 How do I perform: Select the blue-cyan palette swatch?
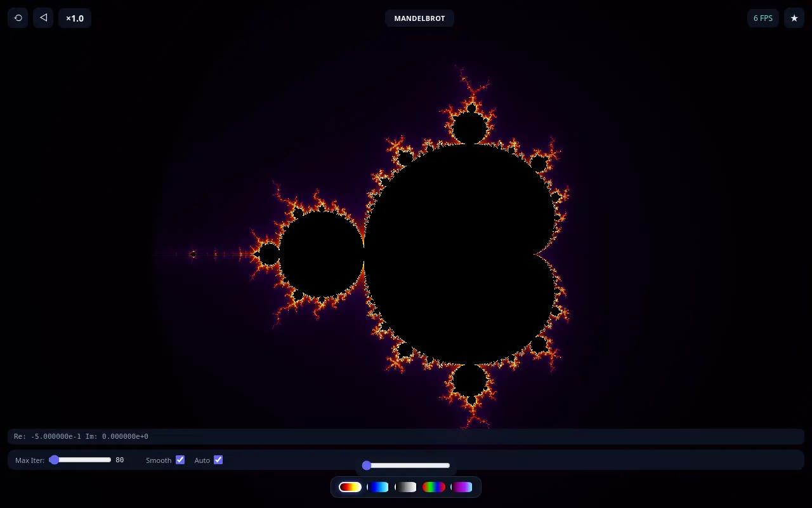[378, 487]
